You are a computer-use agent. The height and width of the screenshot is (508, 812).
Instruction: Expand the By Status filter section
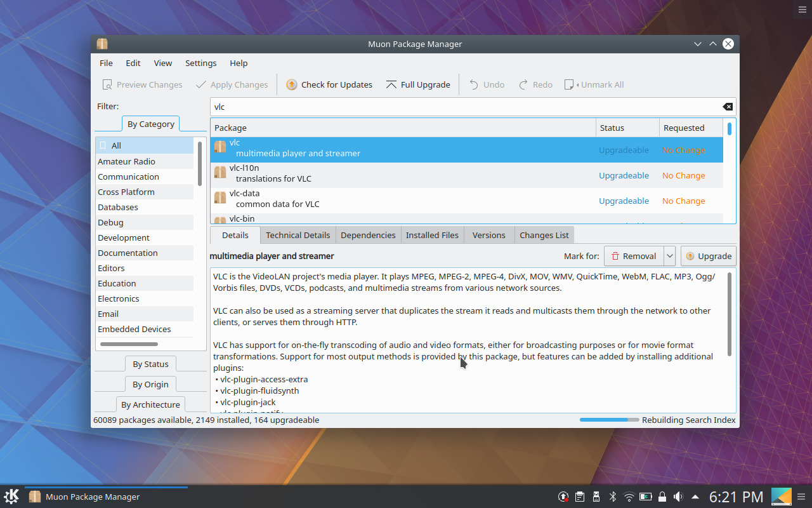(151, 364)
